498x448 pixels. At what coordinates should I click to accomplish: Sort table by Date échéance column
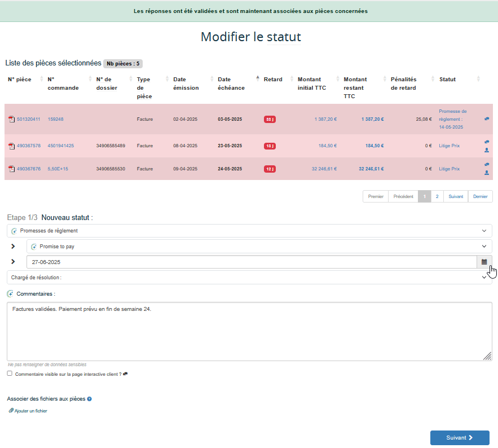coord(231,84)
